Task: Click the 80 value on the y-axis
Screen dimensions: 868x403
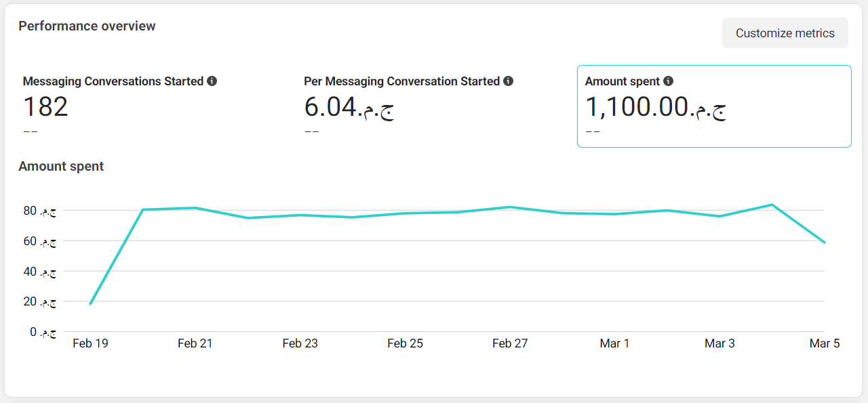Action: [x=39, y=211]
